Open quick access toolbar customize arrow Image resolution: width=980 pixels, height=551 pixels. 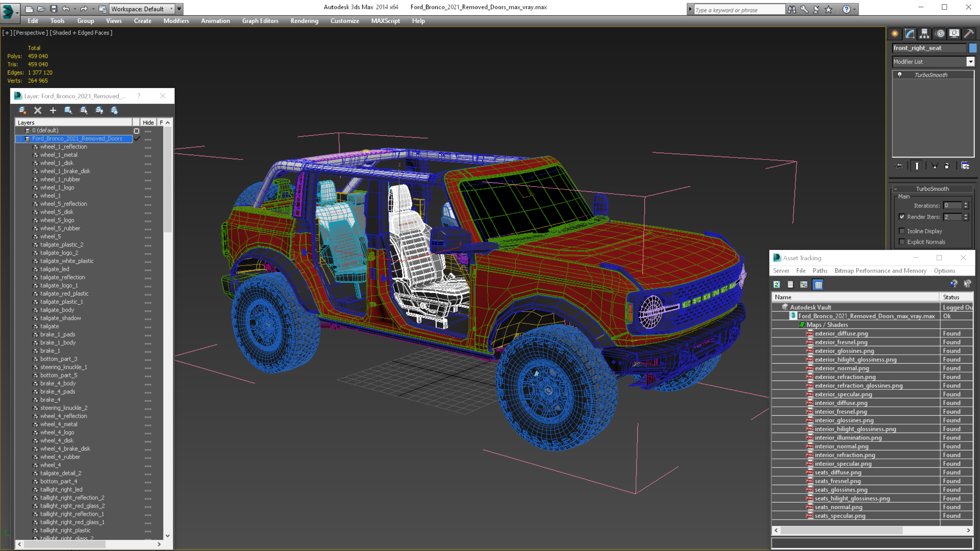pos(179,9)
